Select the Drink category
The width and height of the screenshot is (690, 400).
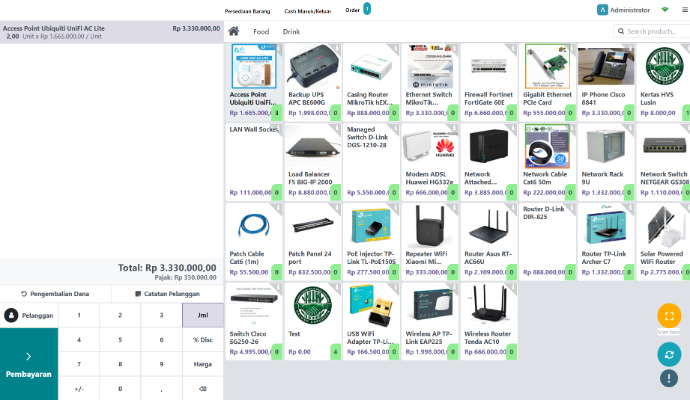coord(291,31)
